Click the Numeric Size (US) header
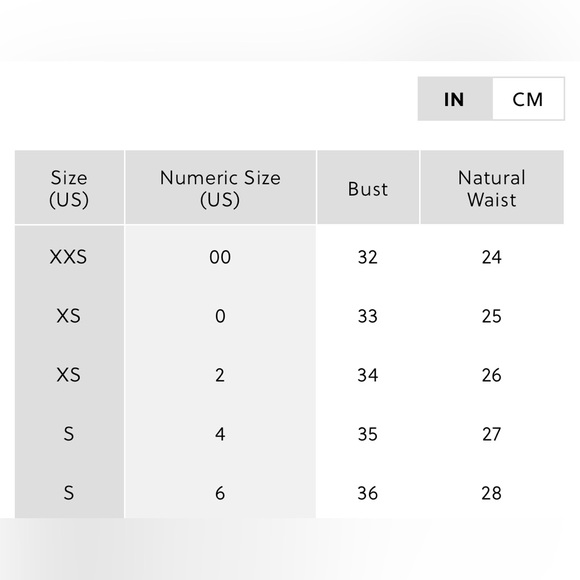This screenshot has width=580, height=580. pos(220,187)
